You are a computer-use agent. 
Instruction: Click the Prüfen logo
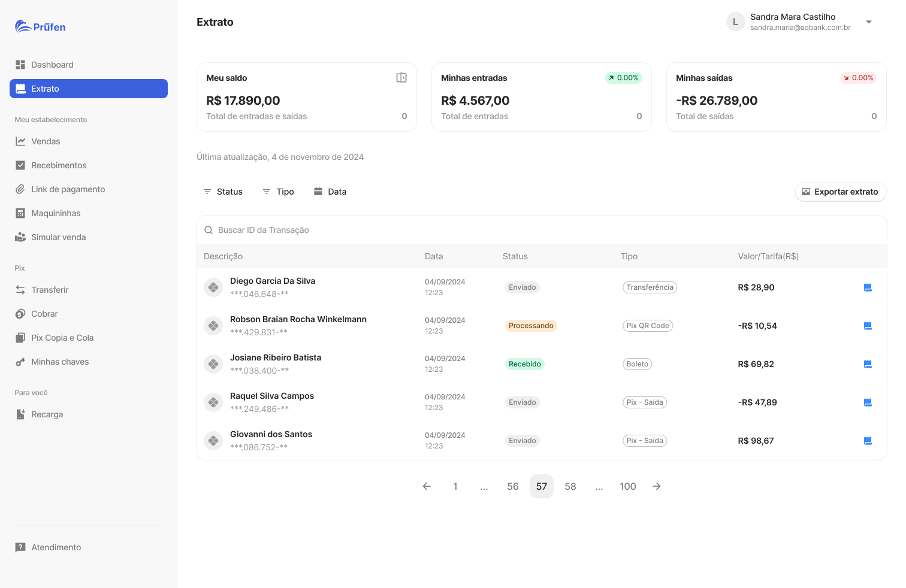tap(40, 26)
